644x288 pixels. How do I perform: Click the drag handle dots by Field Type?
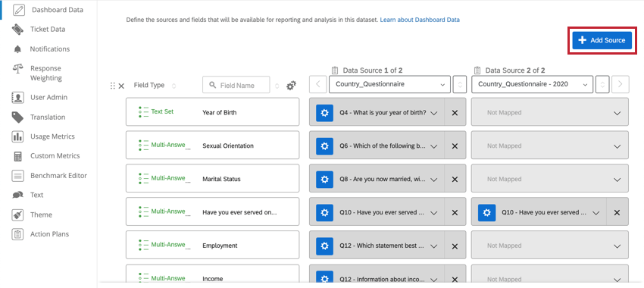(113, 86)
